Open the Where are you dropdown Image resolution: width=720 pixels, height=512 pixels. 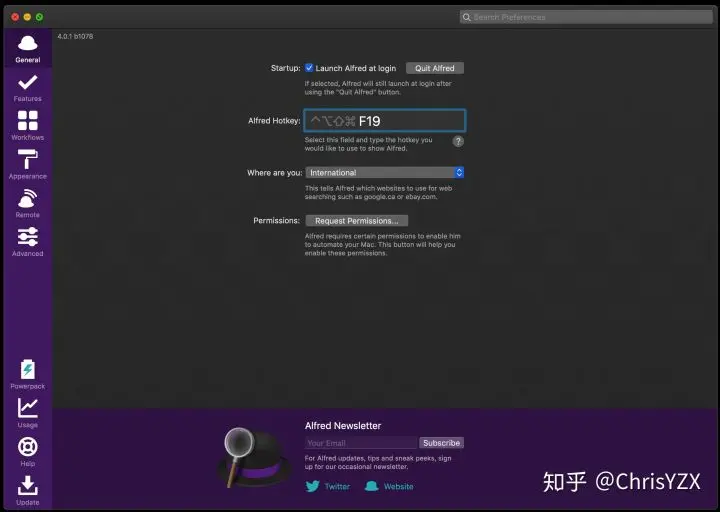tap(385, 173)
